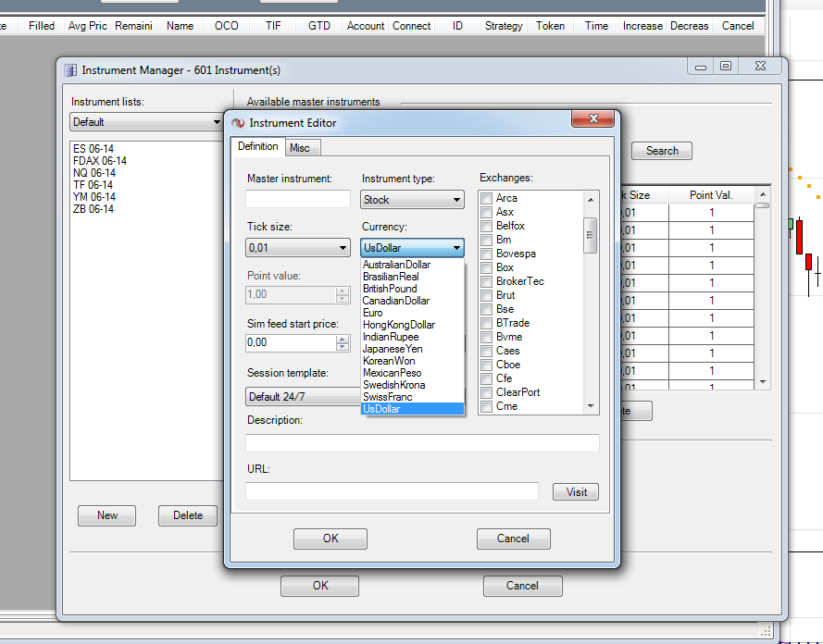Image resolution: width=823 pixels, height=644 pixels.
Task: Click the Exchanges list scrollbar thumb
Action: click(x=591, y=235)
